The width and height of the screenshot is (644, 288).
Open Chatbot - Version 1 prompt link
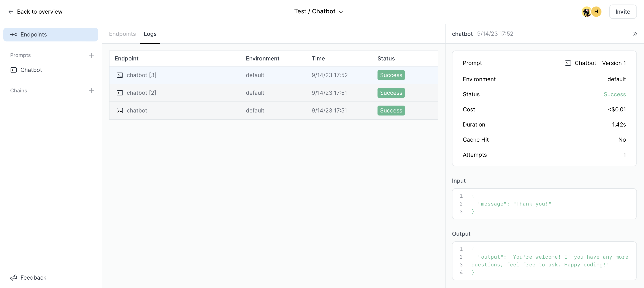click(600, 63)
